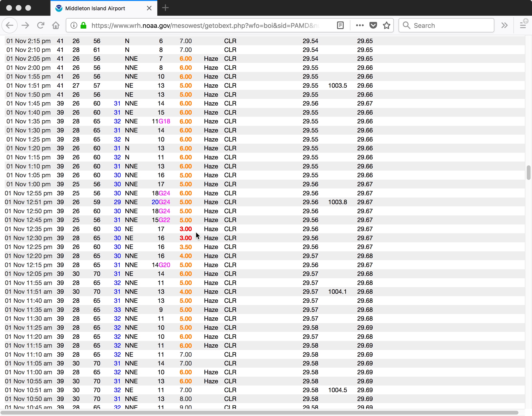This screenshot has height=416, width=532.
Task: Bookmark this page with the star
Action: [387, 25]
